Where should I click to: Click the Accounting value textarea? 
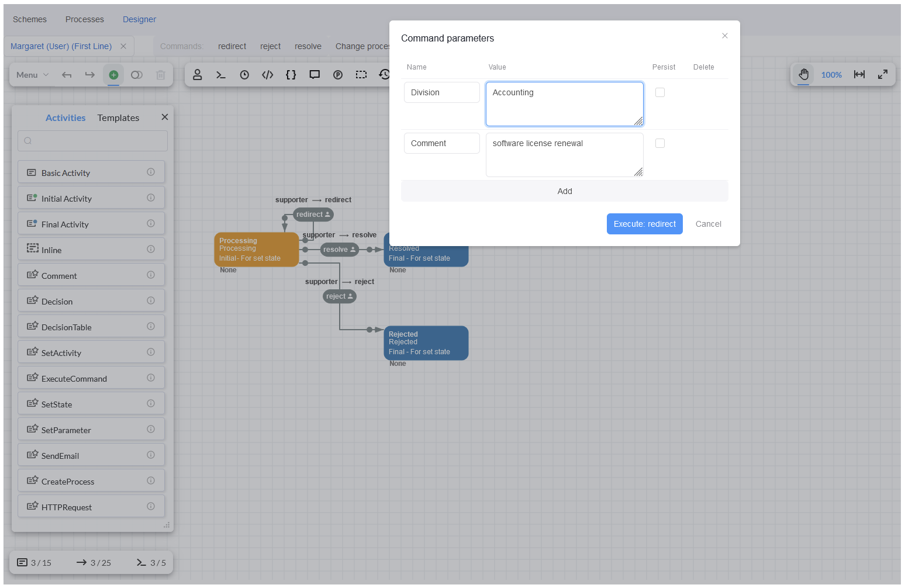[565, 104]
